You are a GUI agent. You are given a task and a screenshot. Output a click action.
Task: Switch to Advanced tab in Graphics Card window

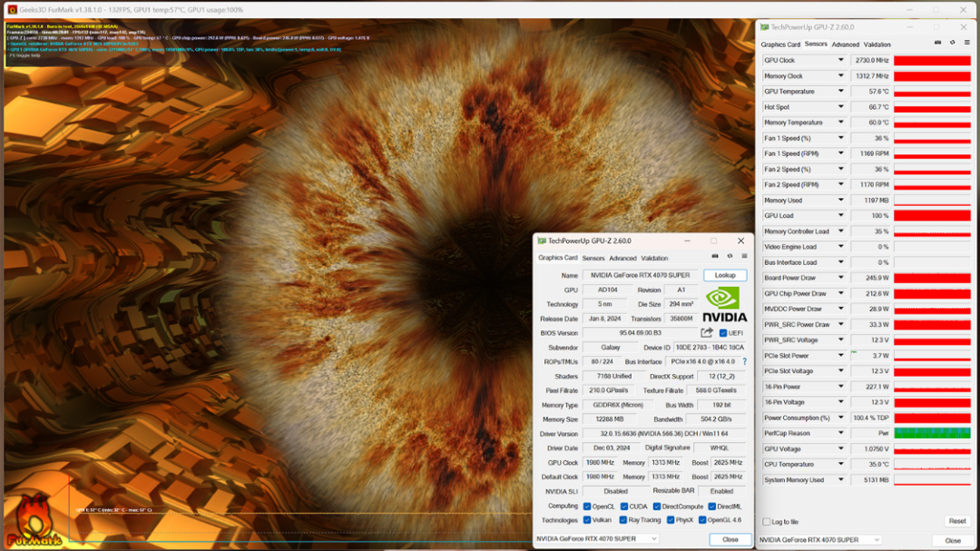pos(622,258)
